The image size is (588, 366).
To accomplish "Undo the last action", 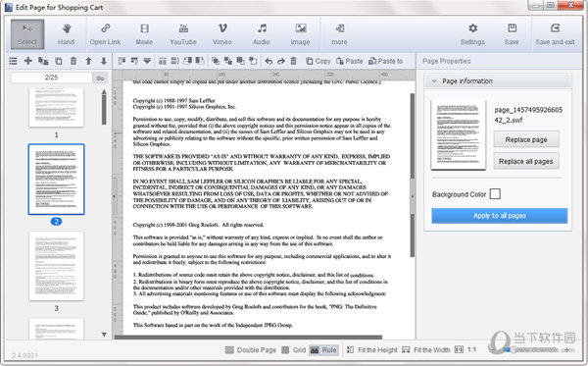I will pyautogui.click(x=269, y=61).
